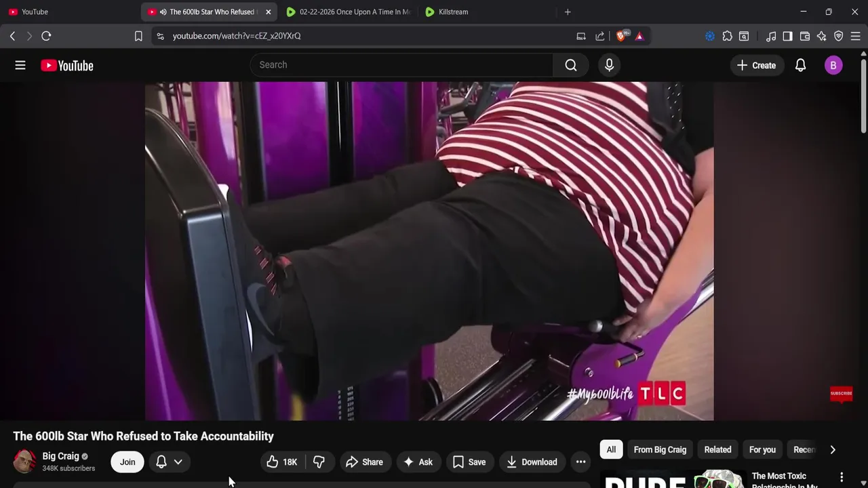Open the Brave Wallet icon
868x488 pixels.
coord(805,36)
